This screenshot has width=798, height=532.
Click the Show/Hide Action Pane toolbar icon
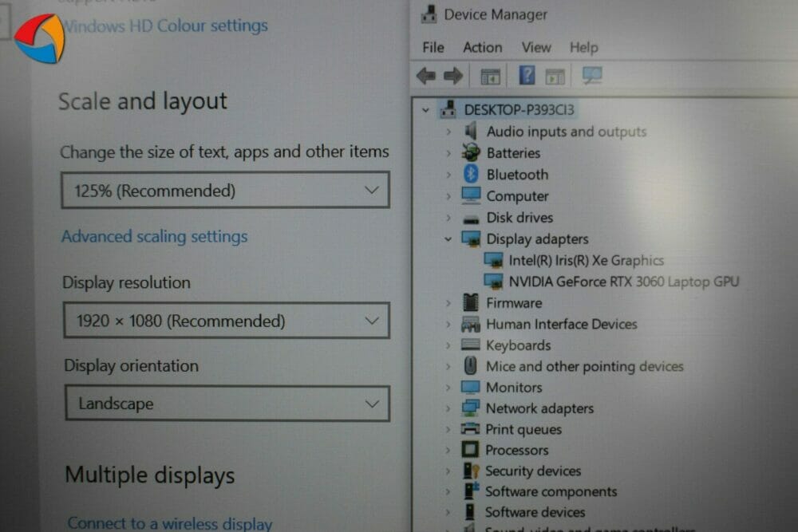click(x=555, y=77)
